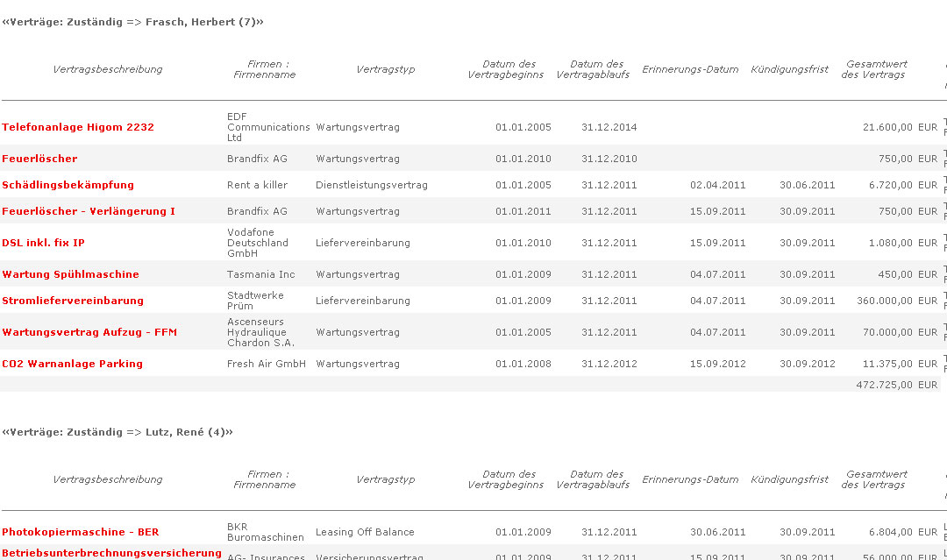Select the Feuerlöscher - Verlängerung I contract
The width and height of the screenshot is (947, 560).
[89, 211]
